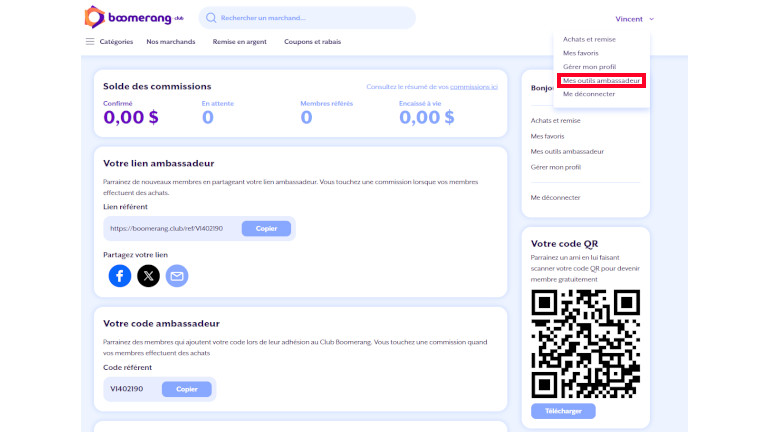This screenshot has width=768, height=432.
Task: Open Mes favoris from dropdown menu
Action: point(580,53)
